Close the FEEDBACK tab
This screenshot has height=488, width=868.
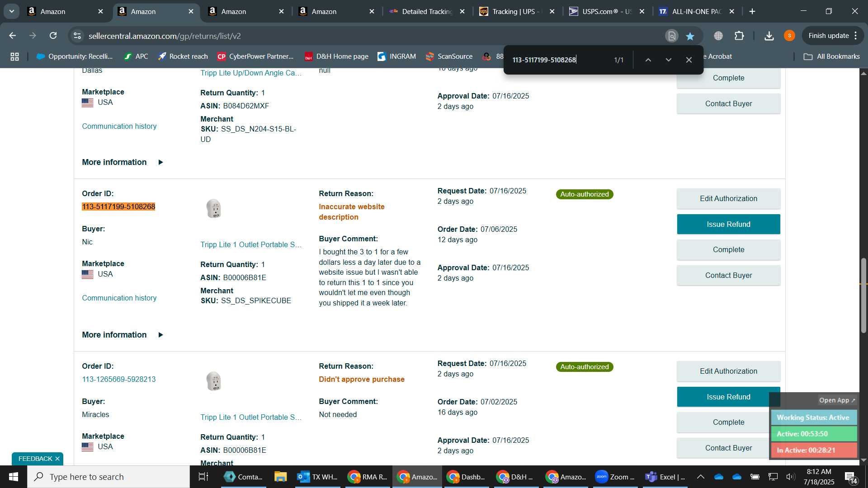click(x=57, y=459)
